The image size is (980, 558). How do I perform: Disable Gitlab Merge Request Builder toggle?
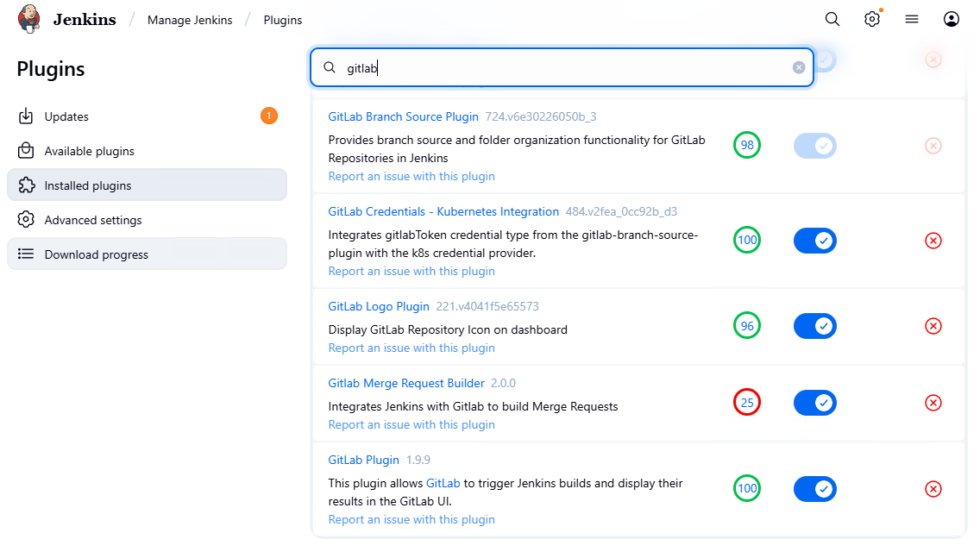[815, 403]
